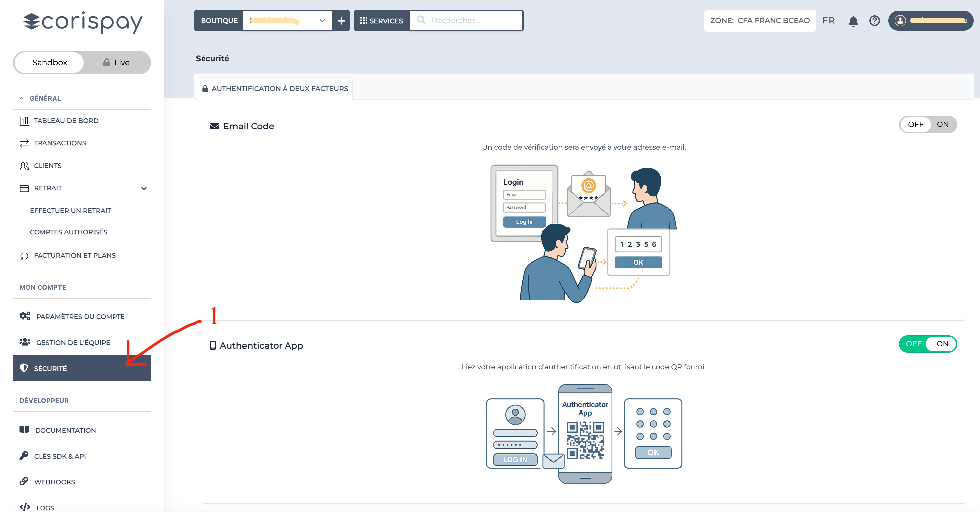
Task: Open the Tableau de bord dashboard icon
Action: (x=24, y=121)
